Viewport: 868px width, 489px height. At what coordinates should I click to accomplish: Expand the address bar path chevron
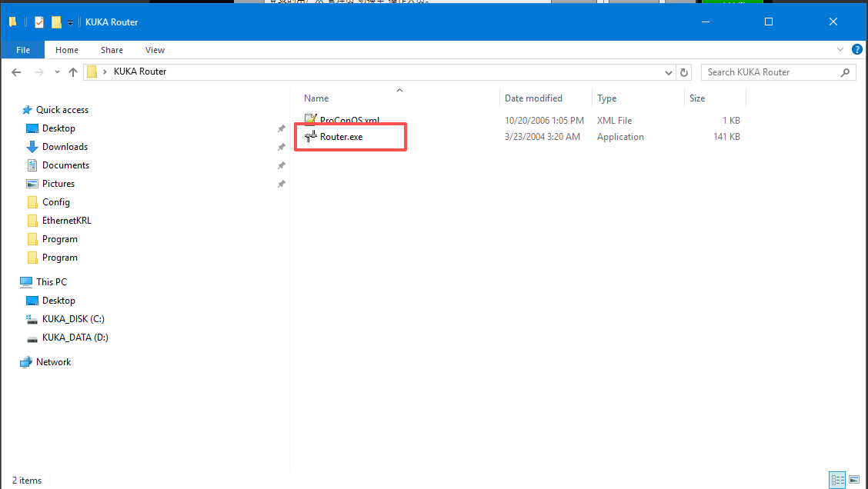105,72
